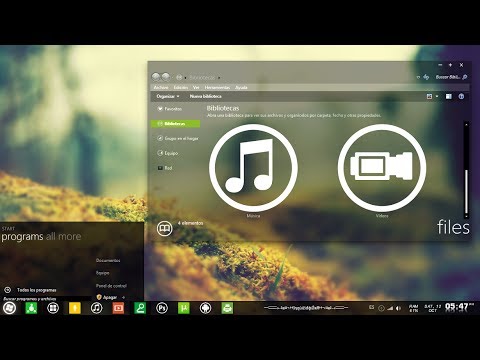Open the Vídeos library icon
The width and height of the screenshot is (480, 360).
coord(382,168)
